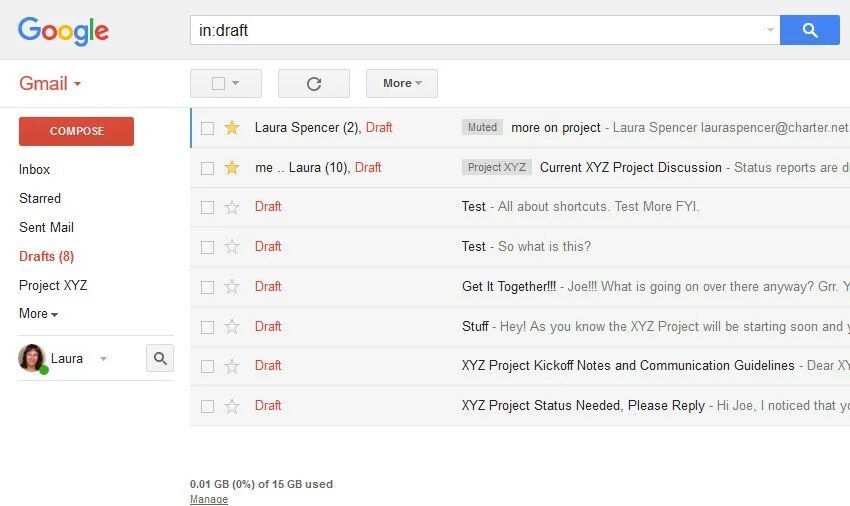Click the Manage storage link
850x506 pixels.
pyautogui.click(x=209, y=499)
